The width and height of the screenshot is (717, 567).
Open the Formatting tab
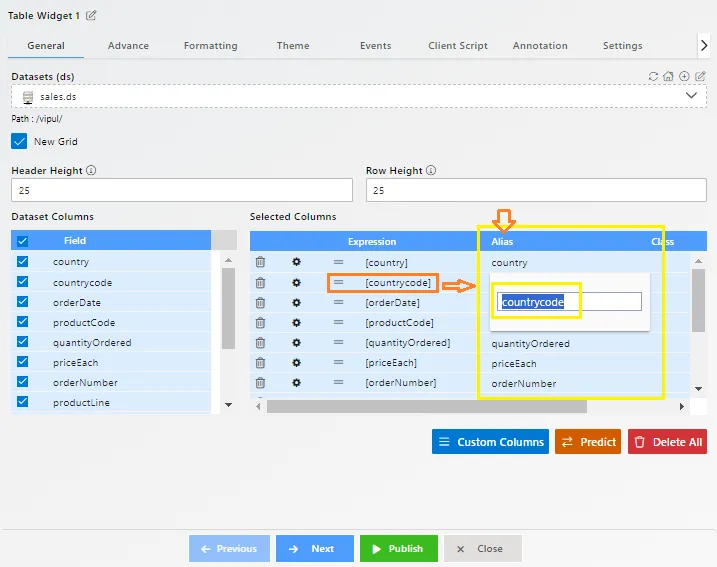pyautogui.click(x=210, y=46)
